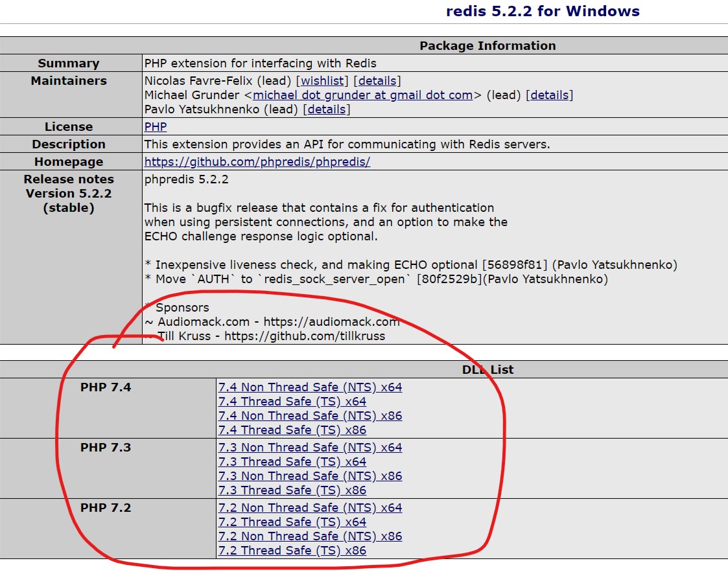Image resolution: width=728 pixels, height=574 pixels.
Task: Click the 'phpredis 5.2.2' release note line
Action: 187,179
